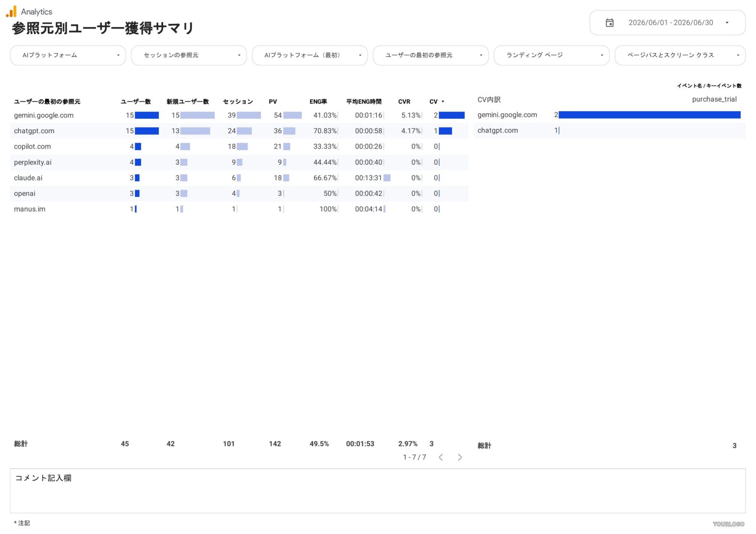756x534 pixels.
Task: Select the perplexity.ai row
Action: point(239,162)
